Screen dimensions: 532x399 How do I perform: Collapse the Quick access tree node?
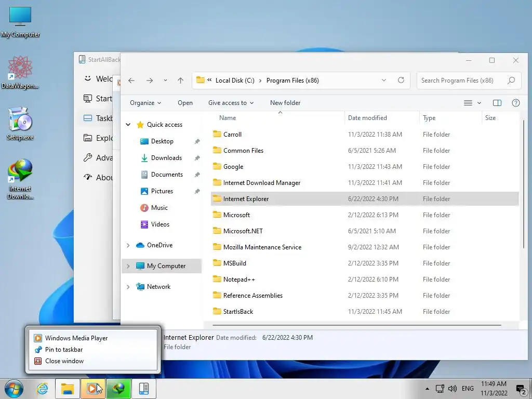pos(128,125)
